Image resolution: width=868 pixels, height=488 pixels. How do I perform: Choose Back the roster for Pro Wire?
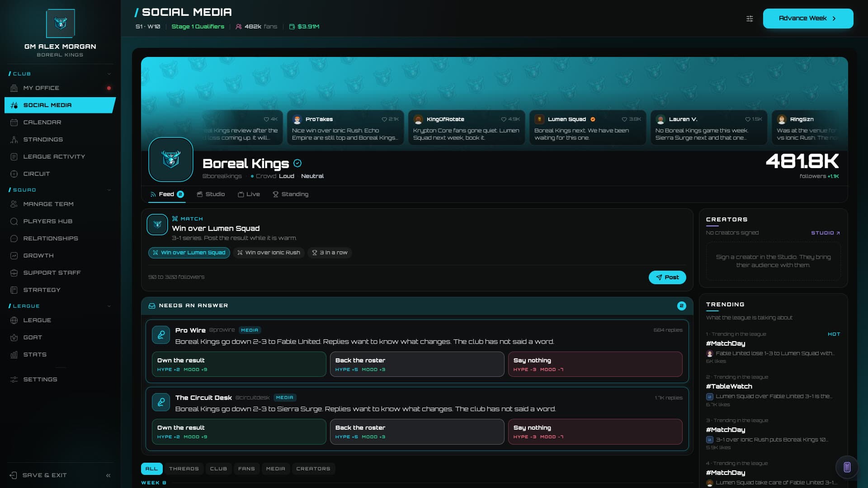click(417, 364)
